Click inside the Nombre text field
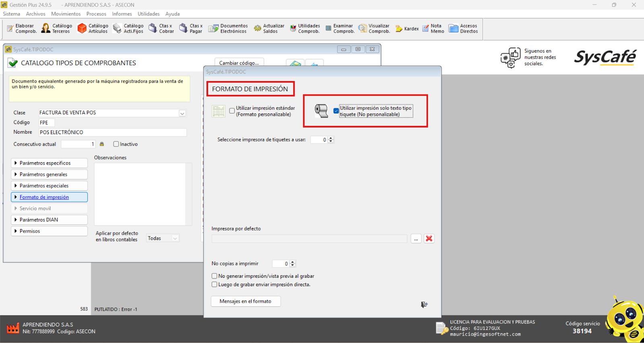Screen dimensions: 644x343 112,132
